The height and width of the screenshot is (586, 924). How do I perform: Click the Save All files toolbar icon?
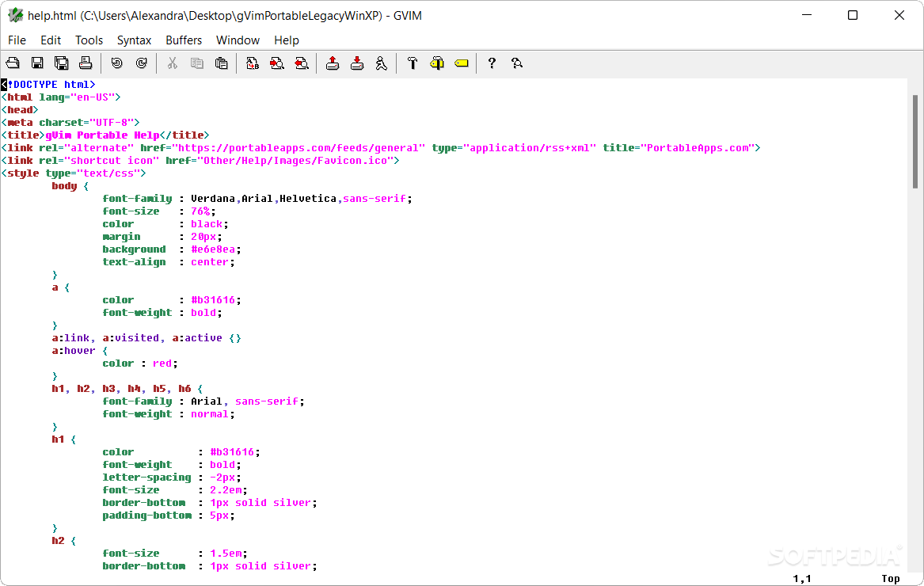[x=61, y=63]
